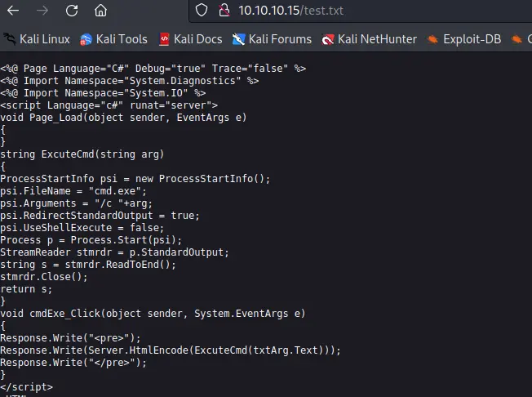Open the Kali Linux bookmark
This screenshot has width=532, height=397.
37,39
